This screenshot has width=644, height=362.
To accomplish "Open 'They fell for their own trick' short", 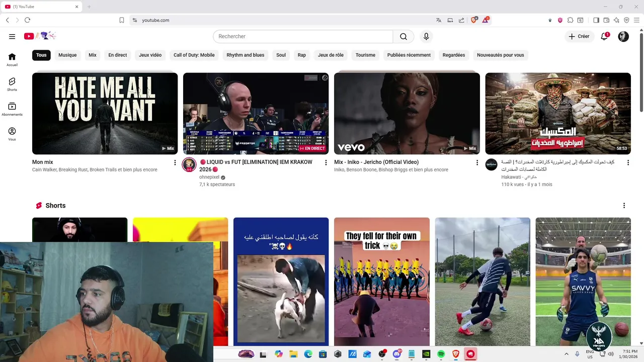I will point(382,282).
